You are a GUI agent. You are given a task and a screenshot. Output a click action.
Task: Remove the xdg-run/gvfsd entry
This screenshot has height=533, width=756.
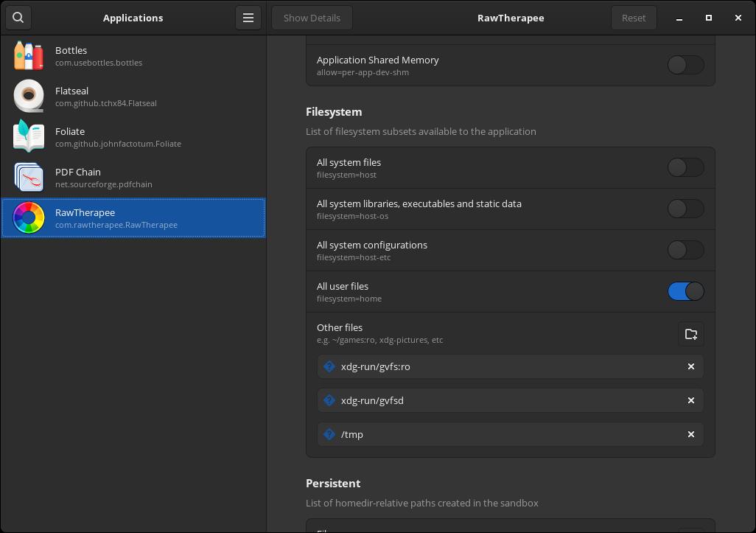pyautogui.click(x=691, y=400)
